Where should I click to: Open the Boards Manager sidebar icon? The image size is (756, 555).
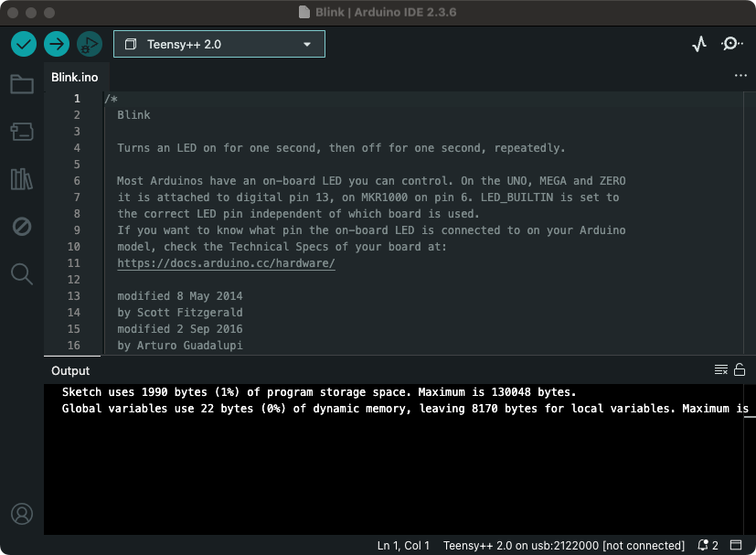22,132
